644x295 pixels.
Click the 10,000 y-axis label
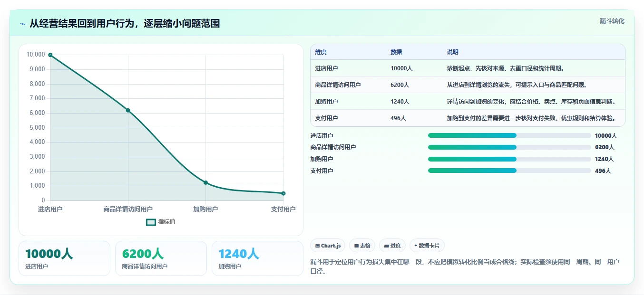tap(36, 55)
